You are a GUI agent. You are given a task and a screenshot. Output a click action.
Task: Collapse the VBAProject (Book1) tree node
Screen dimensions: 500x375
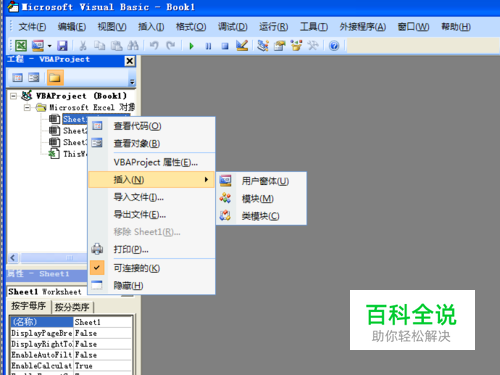click(x=13, y=96)
